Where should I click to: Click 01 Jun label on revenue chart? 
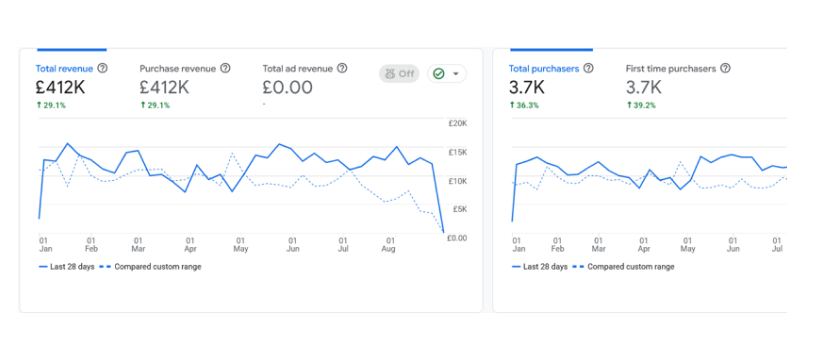click(x=293, y=245)
